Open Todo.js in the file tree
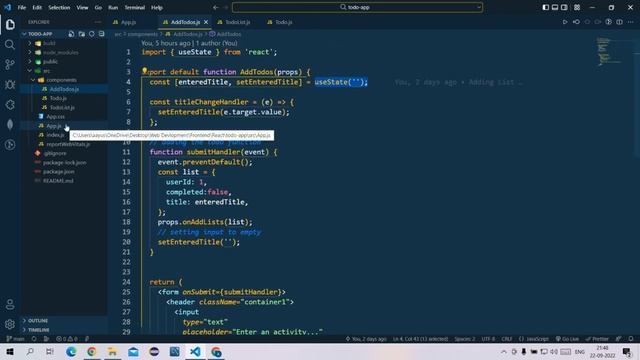This screenshot has width=640, height=360. click(x=58, y=98)
